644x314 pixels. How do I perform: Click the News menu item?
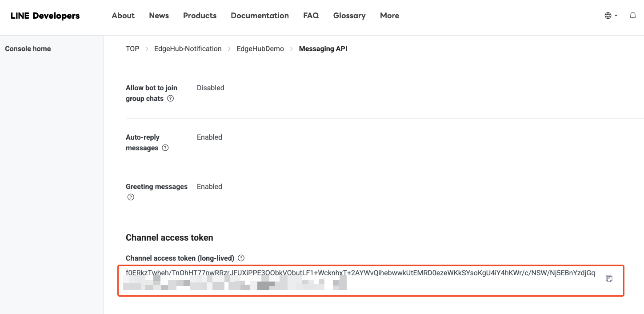pyautogui.click(x=159, y=16)
